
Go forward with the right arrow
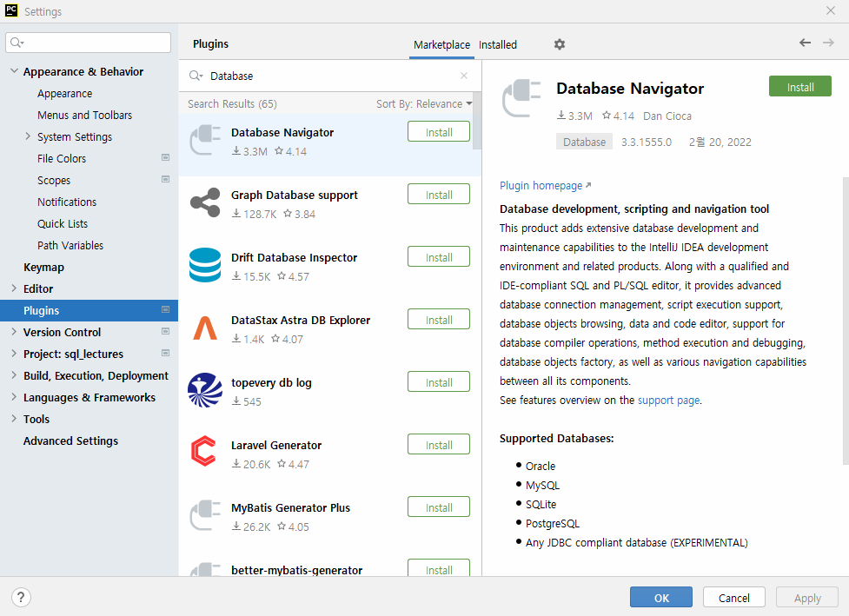(828, 43)
